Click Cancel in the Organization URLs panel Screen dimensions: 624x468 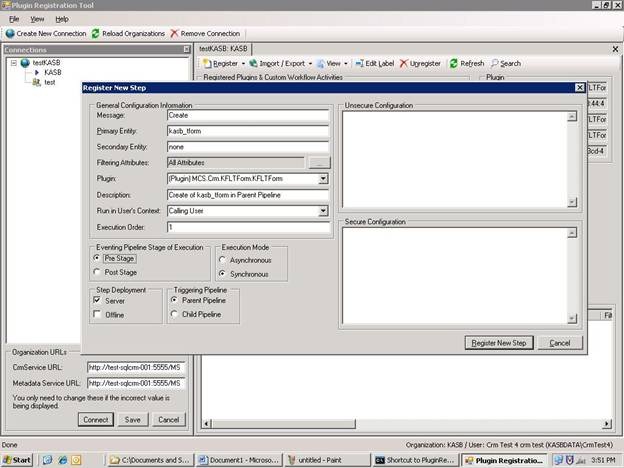click(168, 419)
